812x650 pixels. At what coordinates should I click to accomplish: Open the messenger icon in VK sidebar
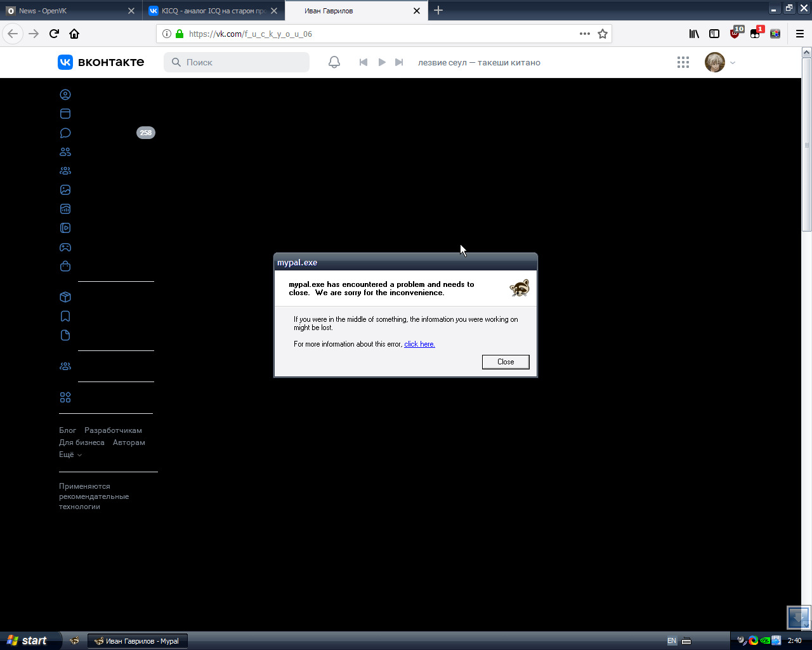pyautogui.click(x=65, y=133)
